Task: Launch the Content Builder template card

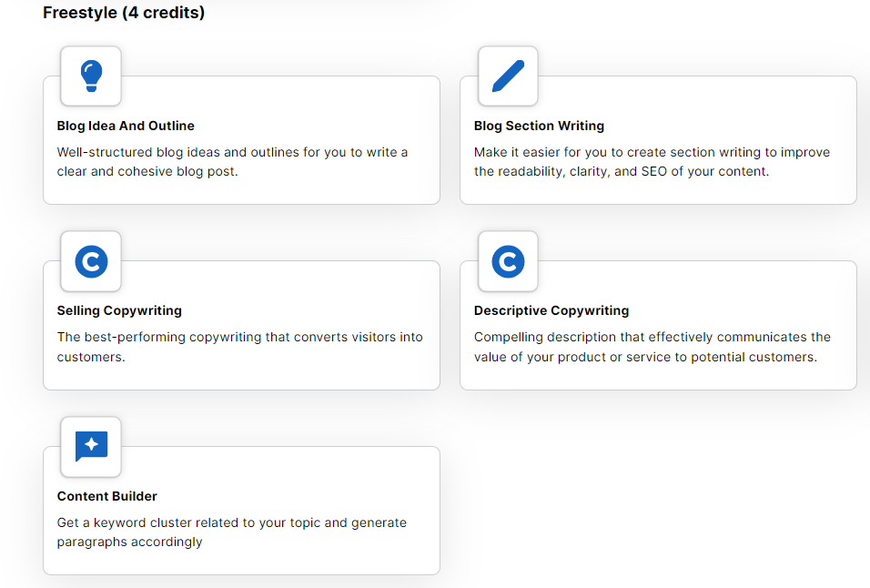Action: pos(241,511)
